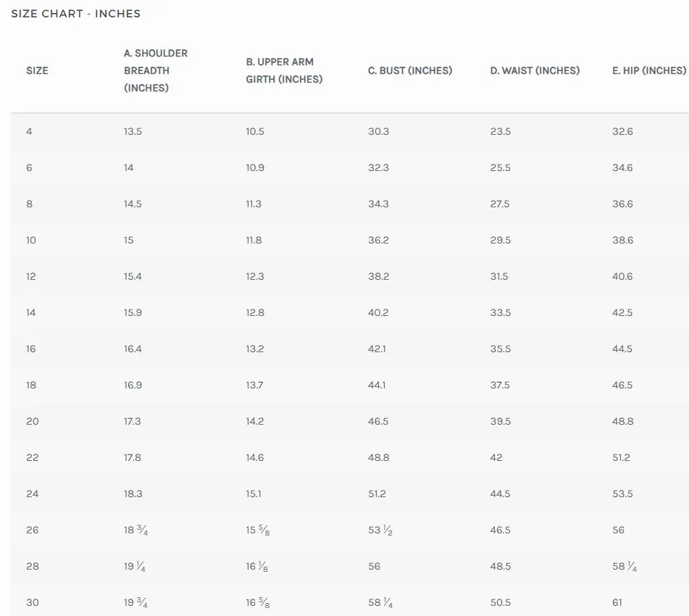Select the E. Hip (Inches) header

pyautogui.click(x=648, y=70)
